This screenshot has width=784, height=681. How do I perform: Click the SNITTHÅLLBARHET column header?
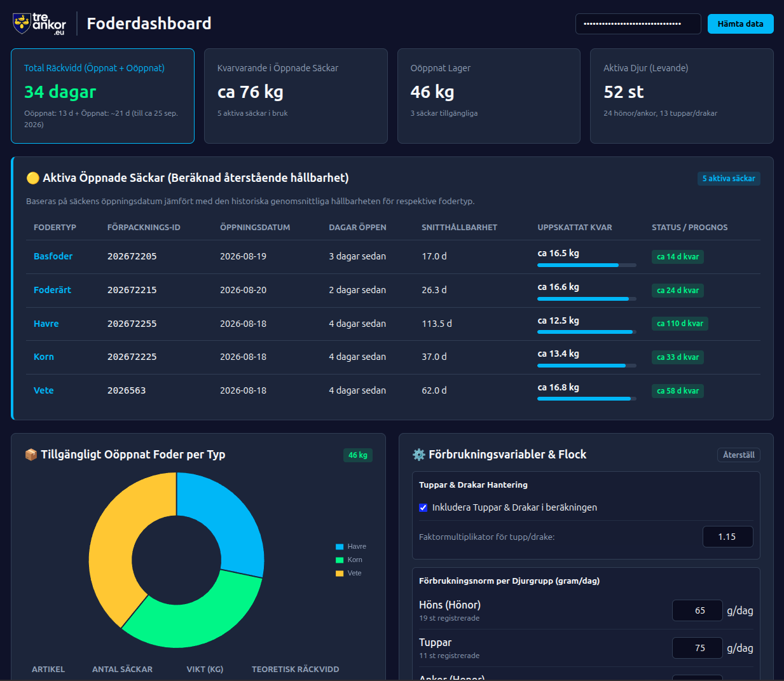click(x=459, y=227)
